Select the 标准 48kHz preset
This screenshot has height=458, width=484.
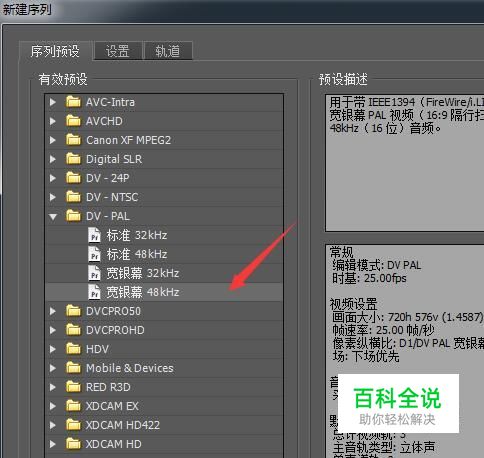point(137,254)
